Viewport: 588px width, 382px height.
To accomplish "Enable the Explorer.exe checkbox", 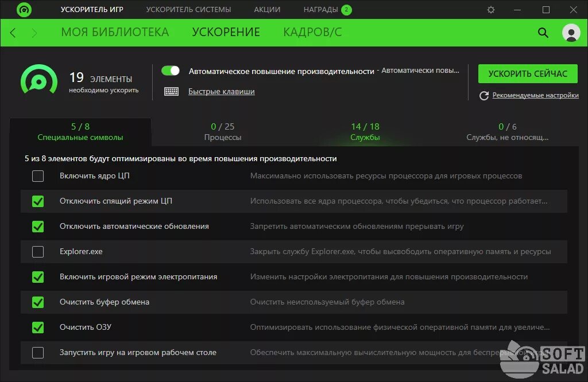I will pos(38,252).
